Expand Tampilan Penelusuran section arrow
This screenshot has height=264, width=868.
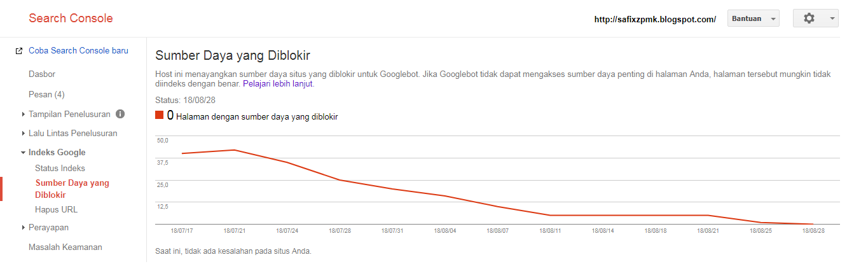24,115
